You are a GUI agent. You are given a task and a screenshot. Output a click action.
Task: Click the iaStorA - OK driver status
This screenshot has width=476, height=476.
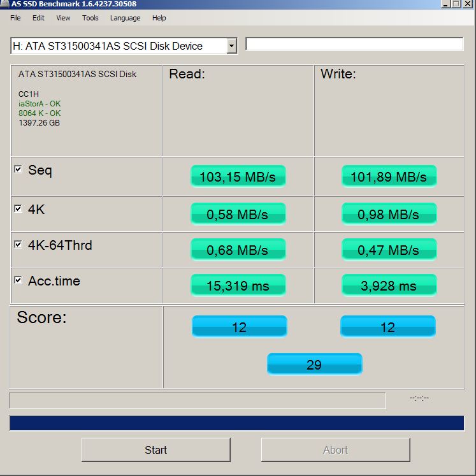(40, 104)
